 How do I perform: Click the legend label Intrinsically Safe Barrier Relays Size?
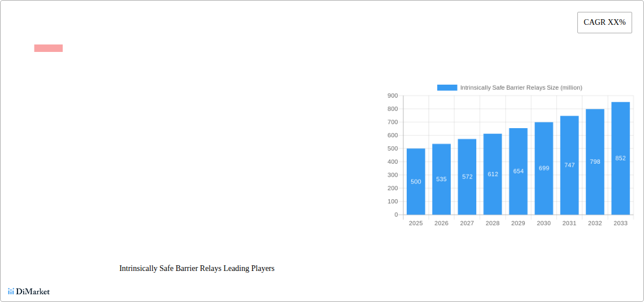pyautogui.click(x=521, y=87)
